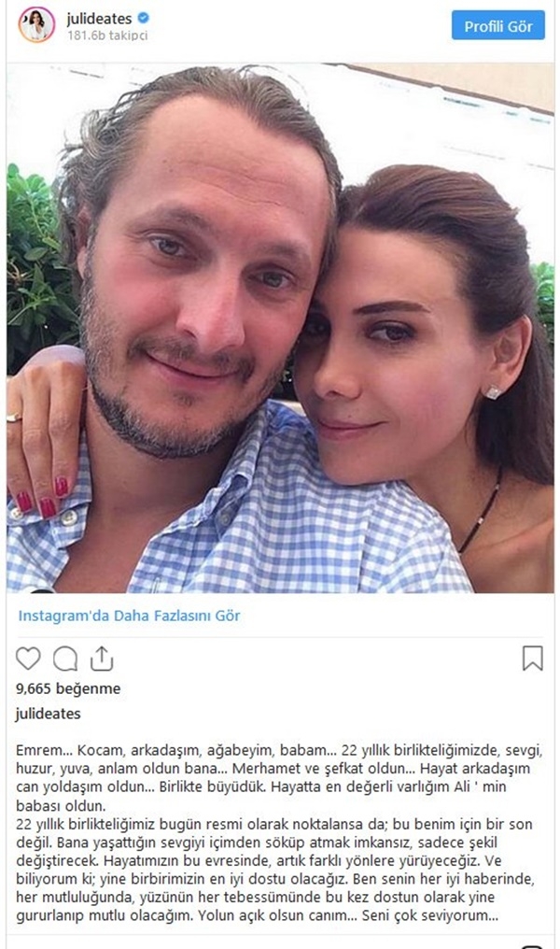
Task: Click the 181.6b takipçi follower count
Action: (x=107, y=35)
